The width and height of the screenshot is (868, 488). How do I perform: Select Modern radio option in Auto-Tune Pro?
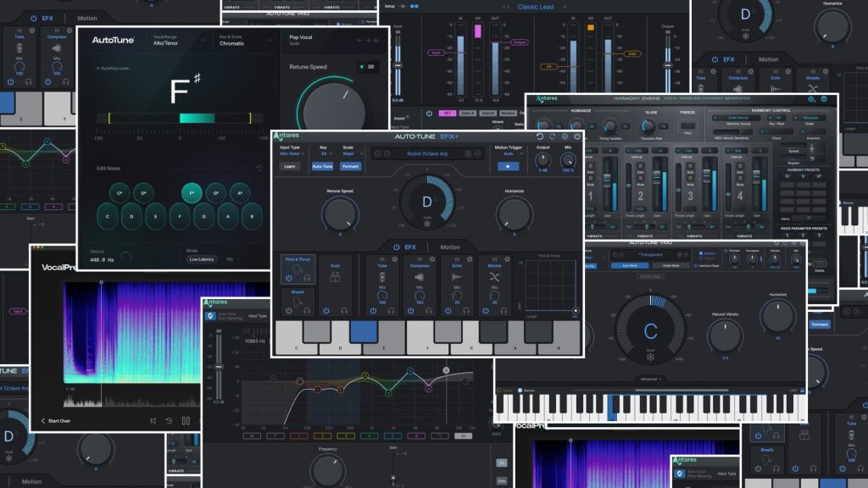701,253
